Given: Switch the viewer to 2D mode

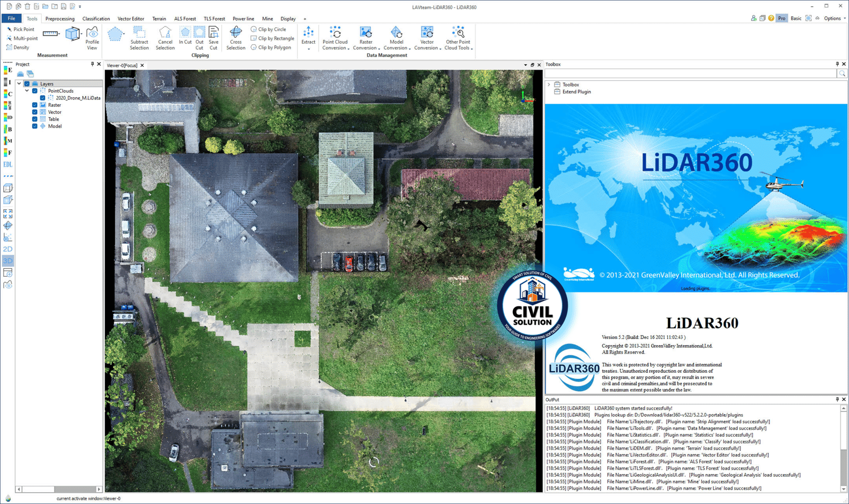Looking at the screenshot, I should 8,249.
